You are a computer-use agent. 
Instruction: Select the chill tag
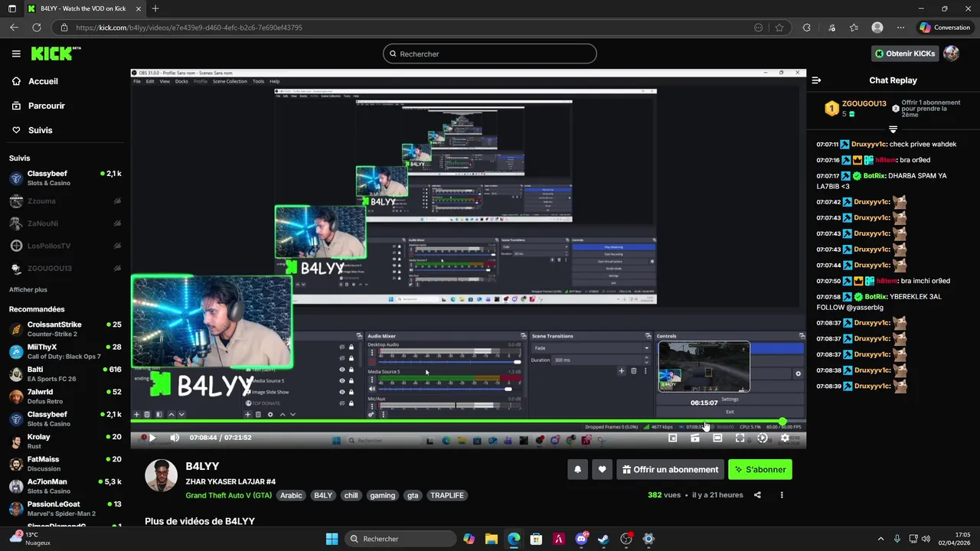(x=351, y=496)
